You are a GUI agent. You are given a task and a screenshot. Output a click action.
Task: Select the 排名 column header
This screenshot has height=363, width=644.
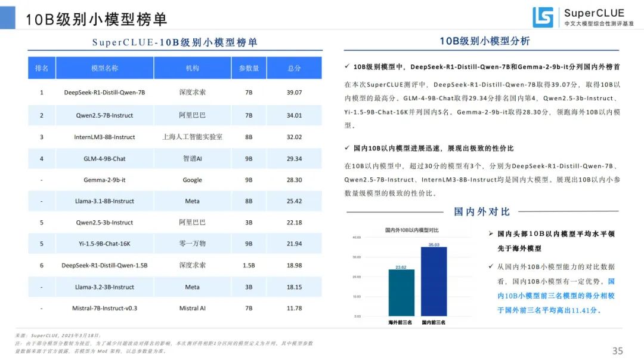pyautogui.click(x=42, y=68)
